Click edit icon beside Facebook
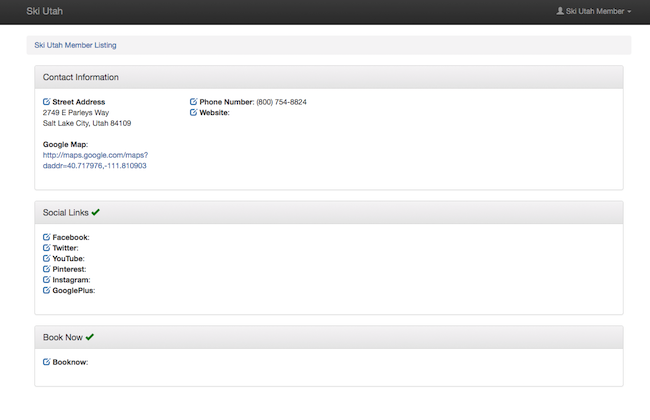Screen dimensions: 650x420 coord(46,237)
